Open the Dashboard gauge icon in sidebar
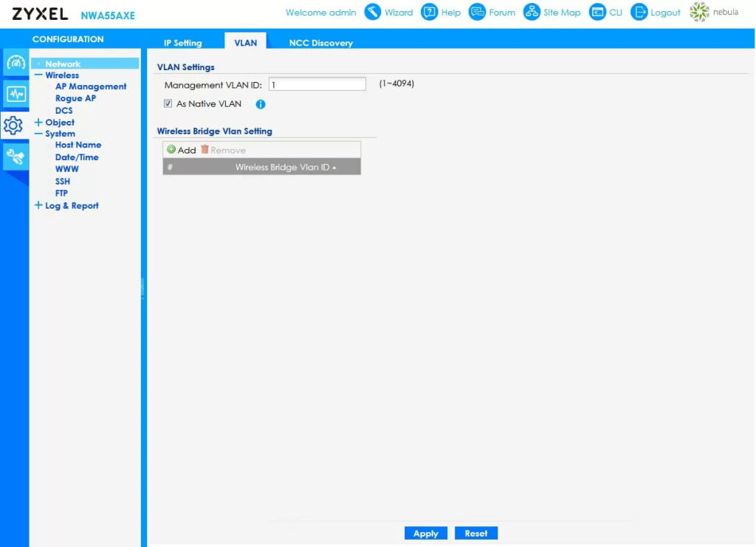 point(16,63)
